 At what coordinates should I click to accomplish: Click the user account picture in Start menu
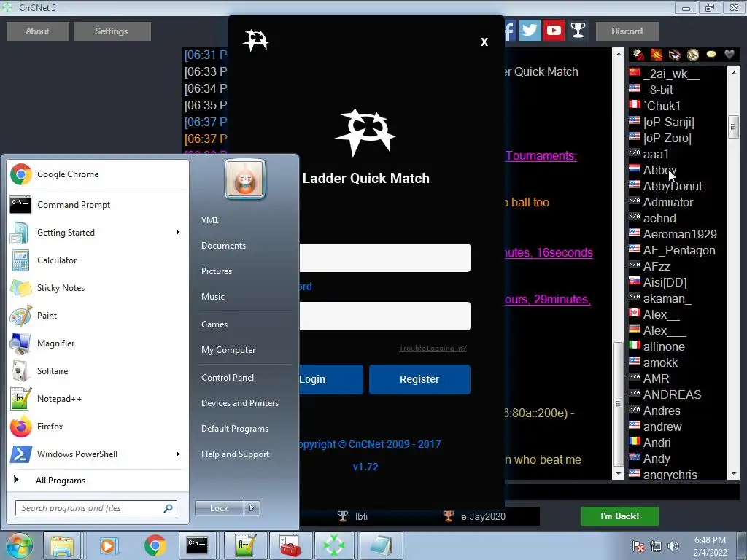(245, 179)
